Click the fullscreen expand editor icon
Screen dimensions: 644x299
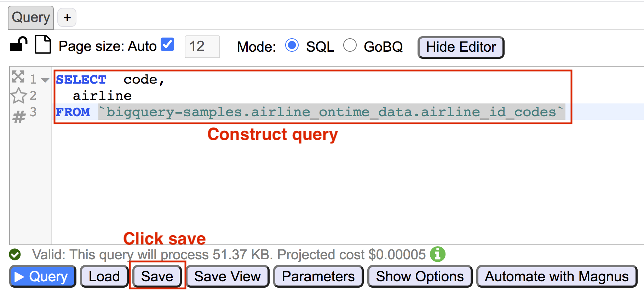coord(18,77)
